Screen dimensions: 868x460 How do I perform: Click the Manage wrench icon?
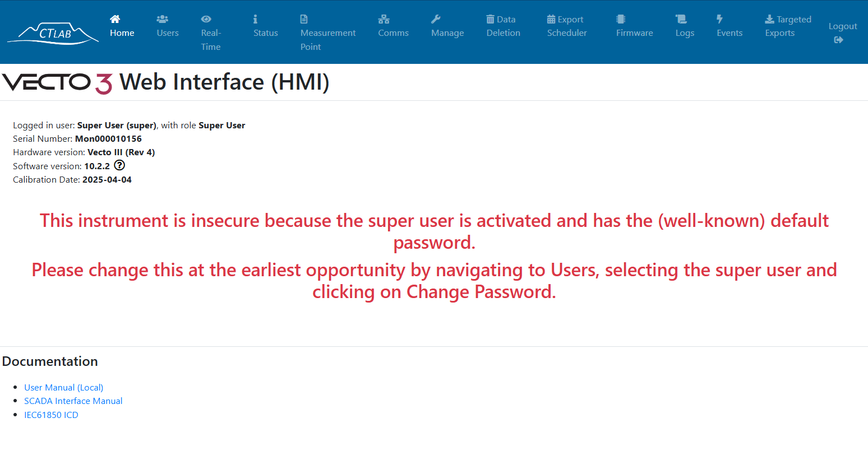(436, 19)
